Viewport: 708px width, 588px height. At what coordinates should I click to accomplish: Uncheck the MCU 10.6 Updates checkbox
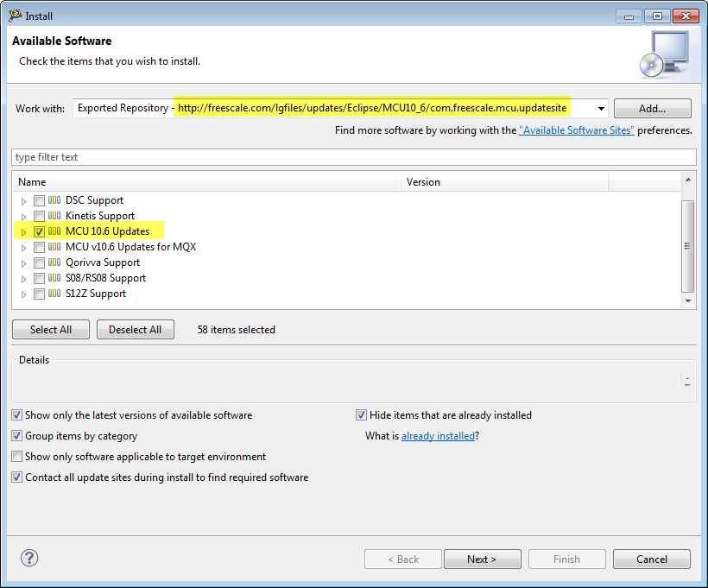[x=39, y=231]
